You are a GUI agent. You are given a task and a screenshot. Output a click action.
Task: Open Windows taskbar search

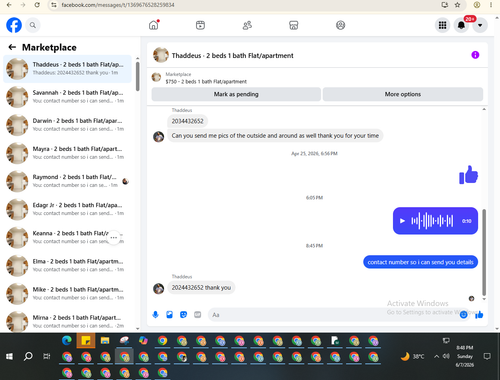click(28, 357)
